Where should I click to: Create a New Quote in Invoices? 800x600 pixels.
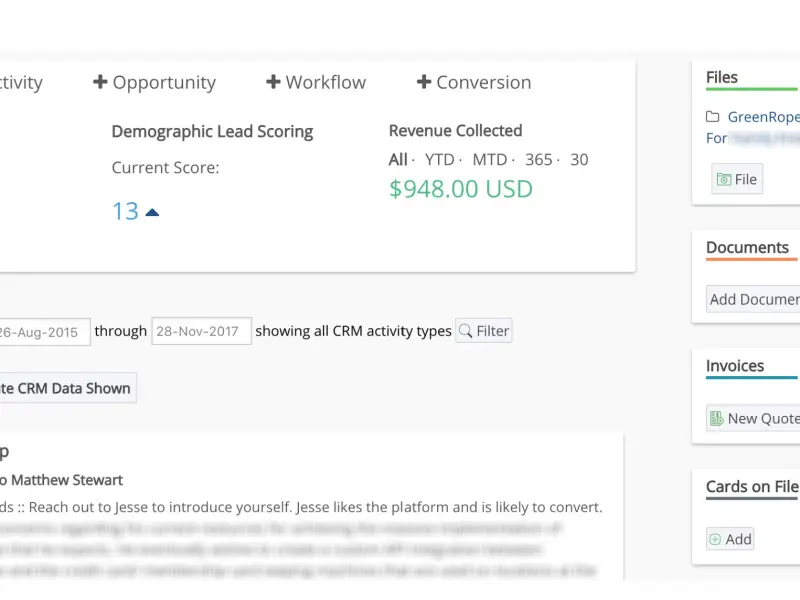pos(753,418)
